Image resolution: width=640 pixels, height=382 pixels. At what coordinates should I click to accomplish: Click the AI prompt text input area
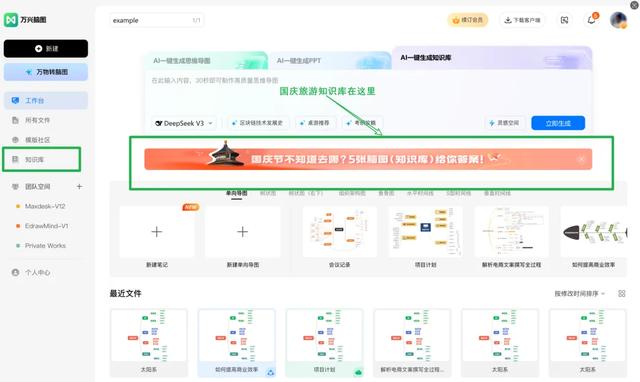pyautogui.click(x=367, y=92)
